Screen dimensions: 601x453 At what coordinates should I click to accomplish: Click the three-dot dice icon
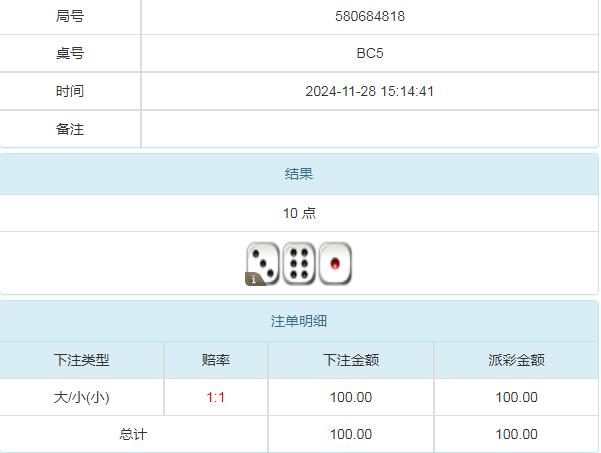point(263,262)
